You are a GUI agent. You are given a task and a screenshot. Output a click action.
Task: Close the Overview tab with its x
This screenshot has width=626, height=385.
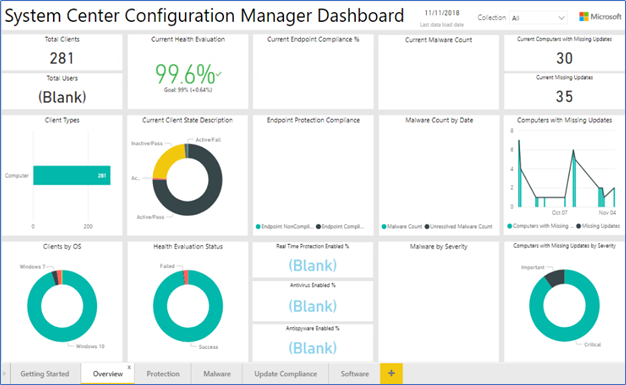click(x=129, y=367)
